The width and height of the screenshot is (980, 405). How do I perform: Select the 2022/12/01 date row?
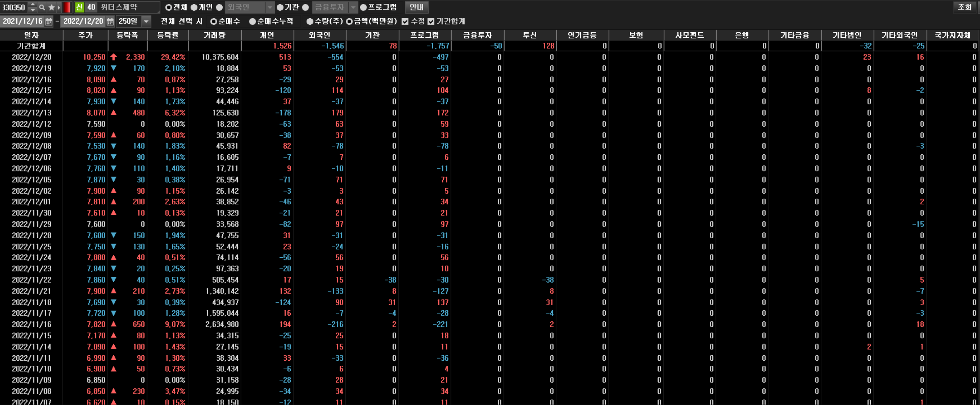click(x=490, y=202)
